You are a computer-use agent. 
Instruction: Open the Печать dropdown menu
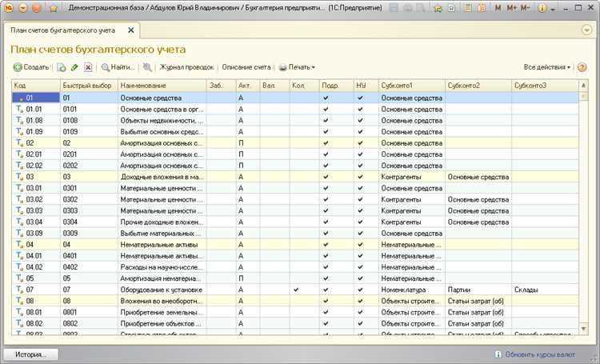tap(297, 67)
